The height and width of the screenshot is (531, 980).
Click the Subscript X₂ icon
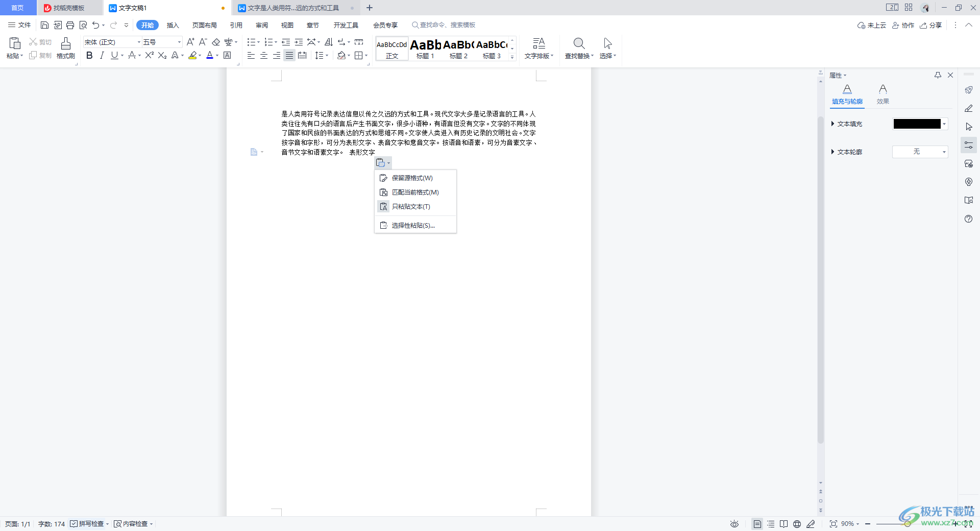(162, 55)
